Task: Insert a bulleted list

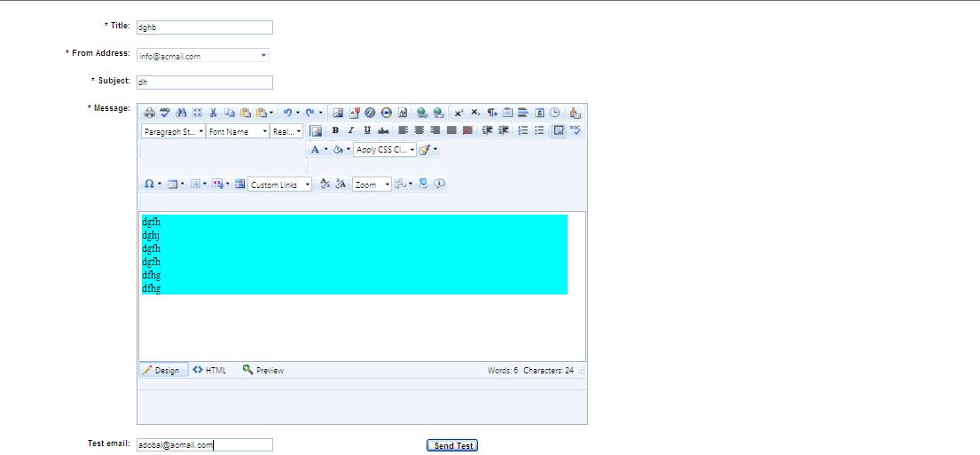Action: tap(538, 130)
